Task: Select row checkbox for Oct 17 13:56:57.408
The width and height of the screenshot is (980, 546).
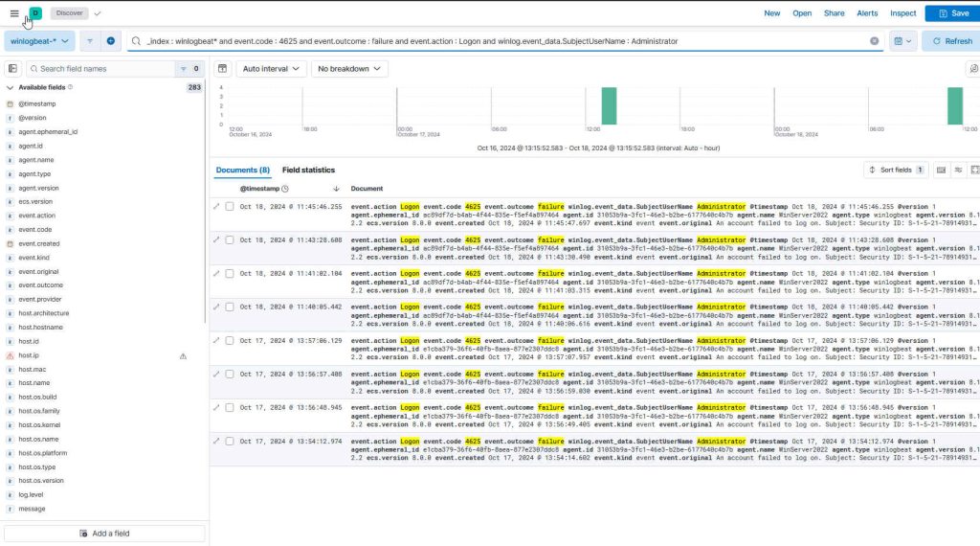Action: 230,374
